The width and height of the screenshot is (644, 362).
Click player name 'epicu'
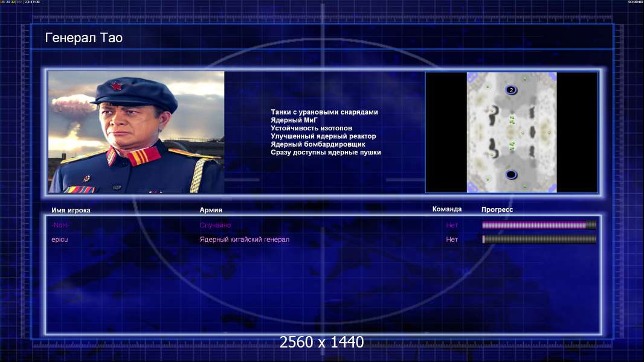tap(60, 240)
